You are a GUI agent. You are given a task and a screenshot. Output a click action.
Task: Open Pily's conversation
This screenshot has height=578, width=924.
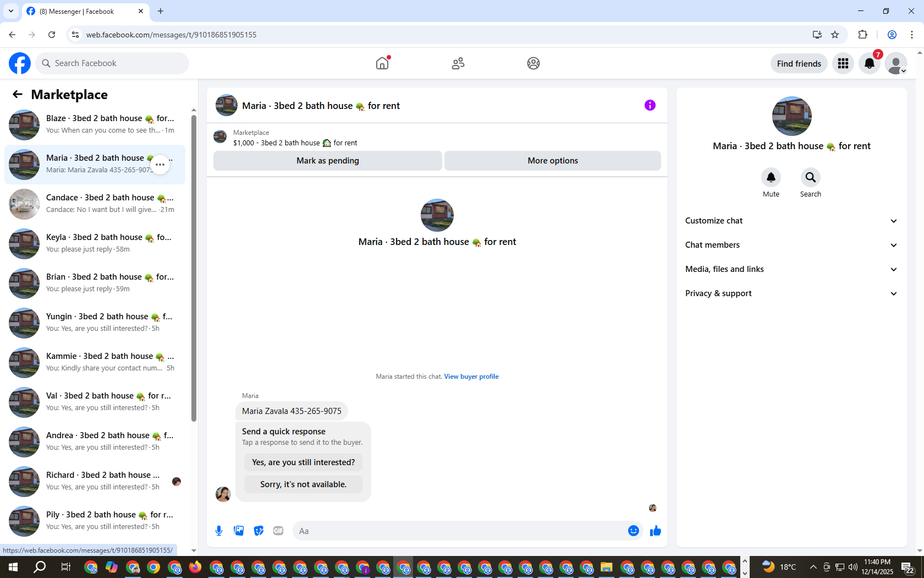[95, 521]
